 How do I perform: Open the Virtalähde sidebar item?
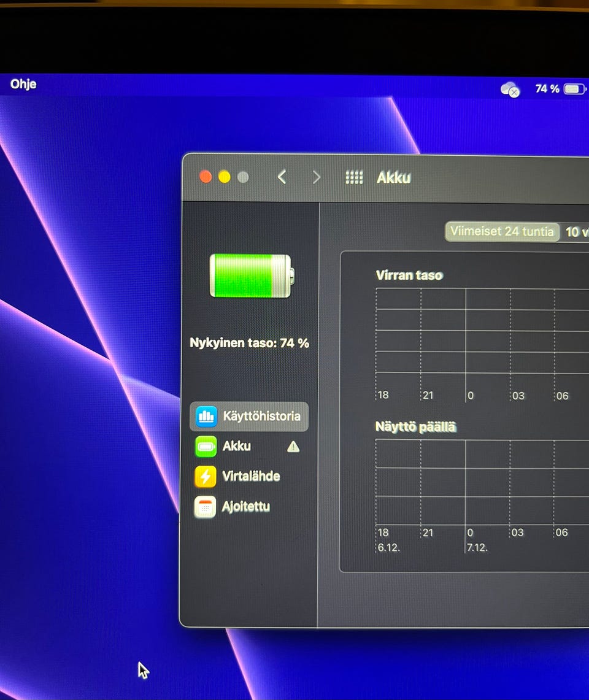coord(249,476)
